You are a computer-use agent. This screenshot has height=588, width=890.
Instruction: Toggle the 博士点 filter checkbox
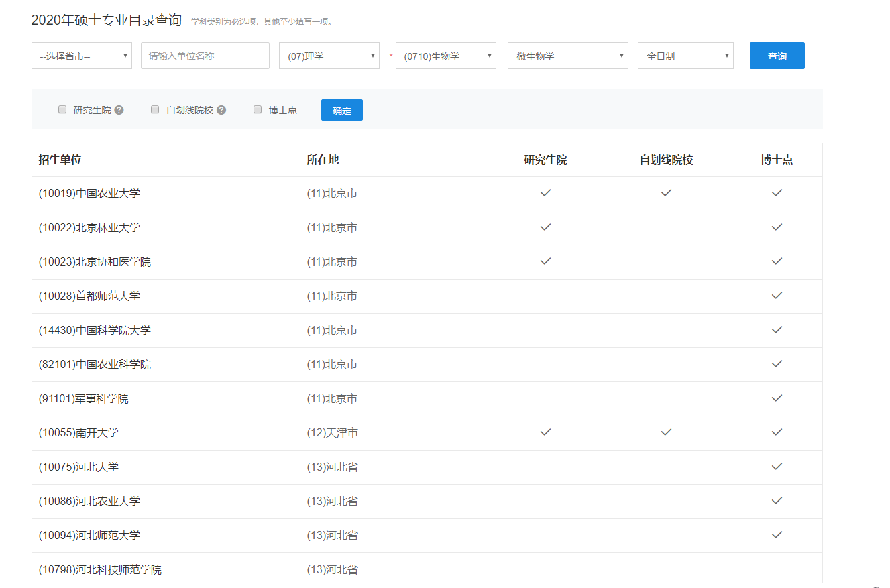(x=258, y=109)
